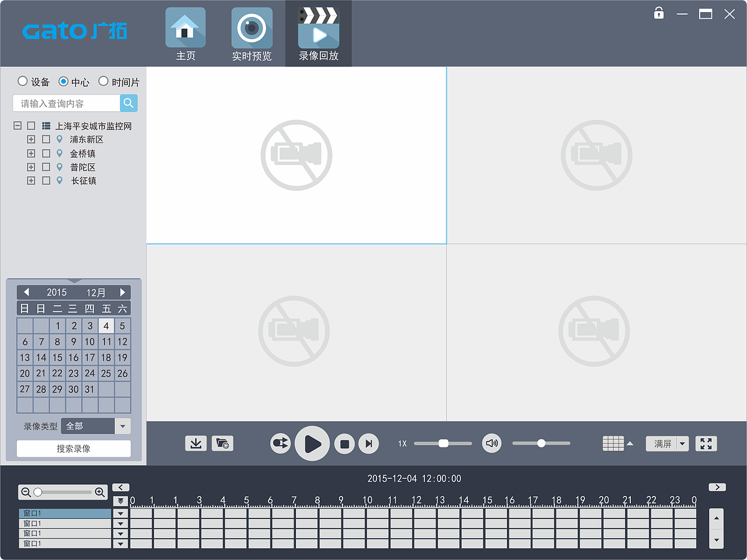Go to previous month in calendar
The height and width of the screenshot is (560, 747).
point(26,292)
